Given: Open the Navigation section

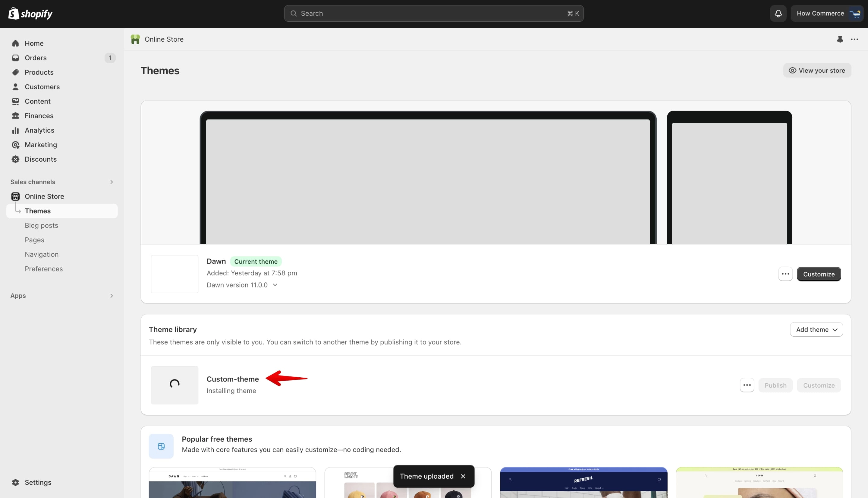Looking at the screenshot, I should [41, 255].
